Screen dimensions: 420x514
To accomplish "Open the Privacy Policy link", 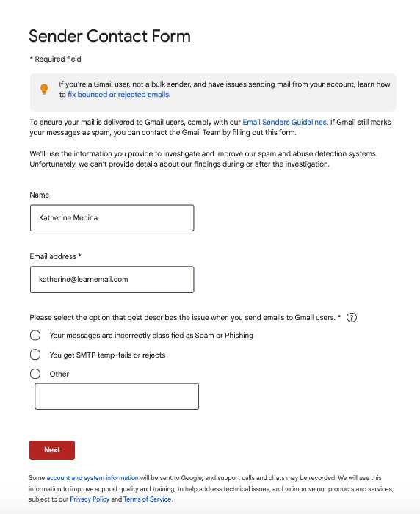I will coord(90,499).
